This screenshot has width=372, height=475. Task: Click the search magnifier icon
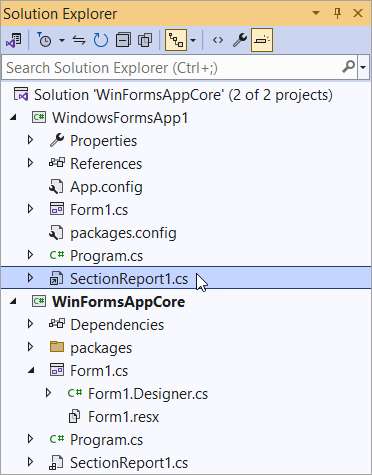pos(349,67)
